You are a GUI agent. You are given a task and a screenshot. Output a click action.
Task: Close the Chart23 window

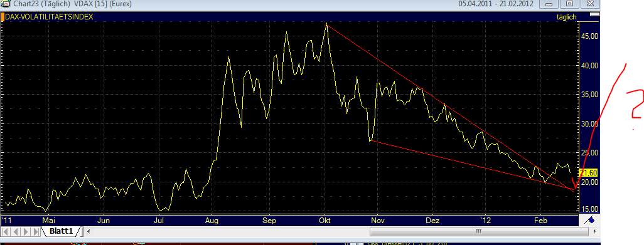(x=590, y=4)
